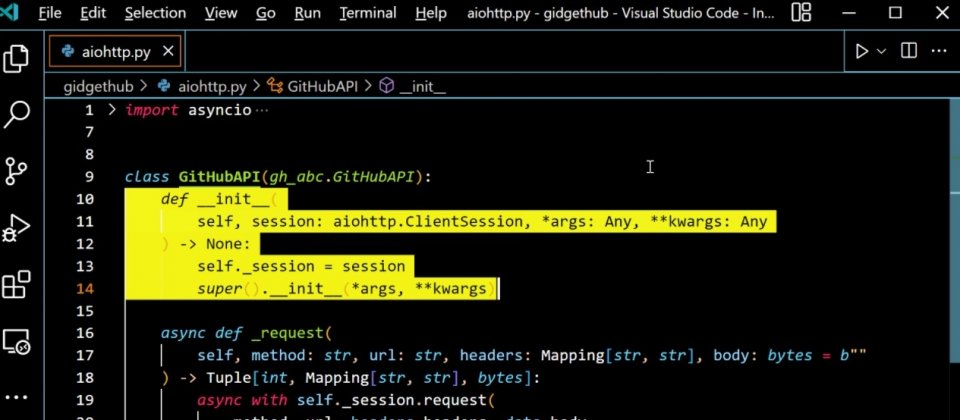Select the aiohttp.py editor tab

point(114,51)
